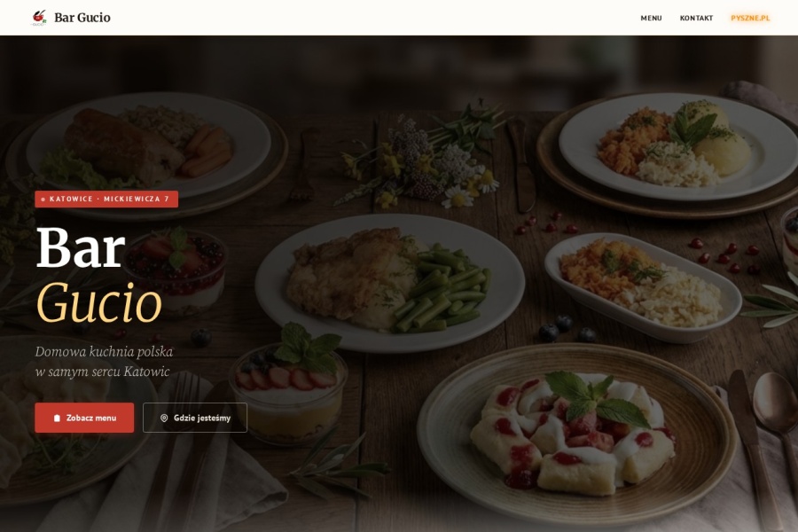Select the Domowa kuchnia polska tagline
798x532 pixels.
(x=104, y=352)
